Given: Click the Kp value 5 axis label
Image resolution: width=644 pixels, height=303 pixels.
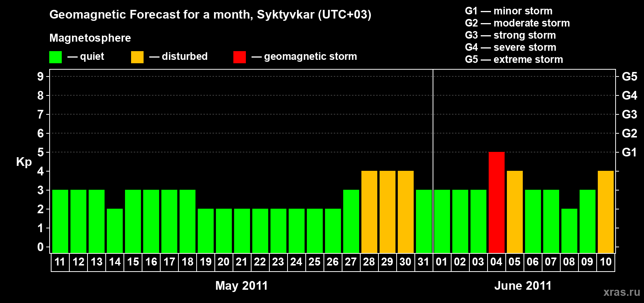Looking at the screenshot, I should [41, 152].
